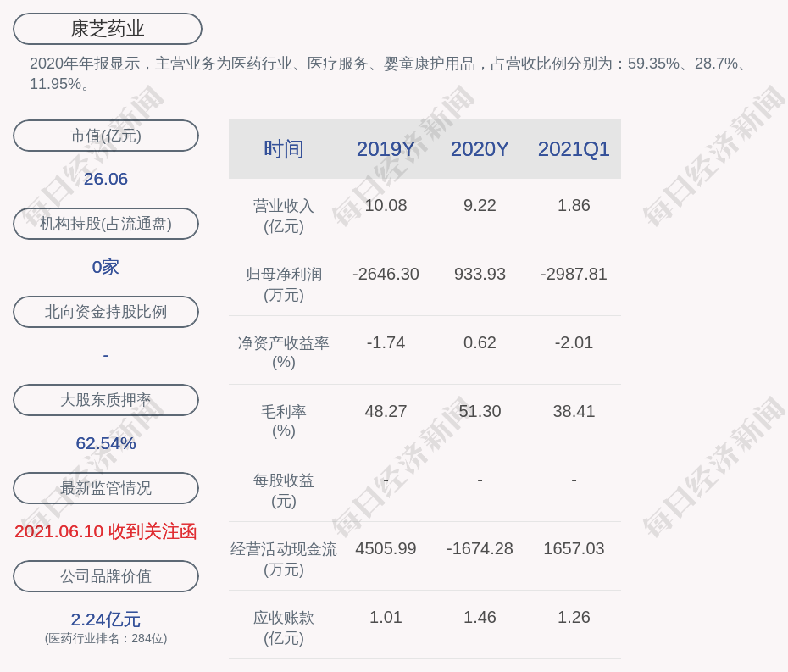Click the 营业收入(亿元) row label
788x672 pixels.
[284, 216]
